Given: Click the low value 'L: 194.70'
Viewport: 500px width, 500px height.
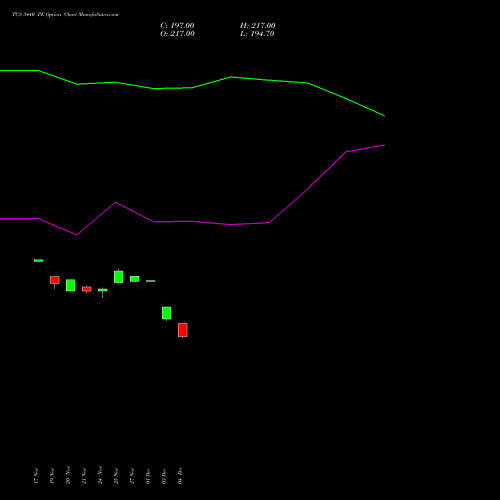Looking at the screenshot, I should [257, 34].
